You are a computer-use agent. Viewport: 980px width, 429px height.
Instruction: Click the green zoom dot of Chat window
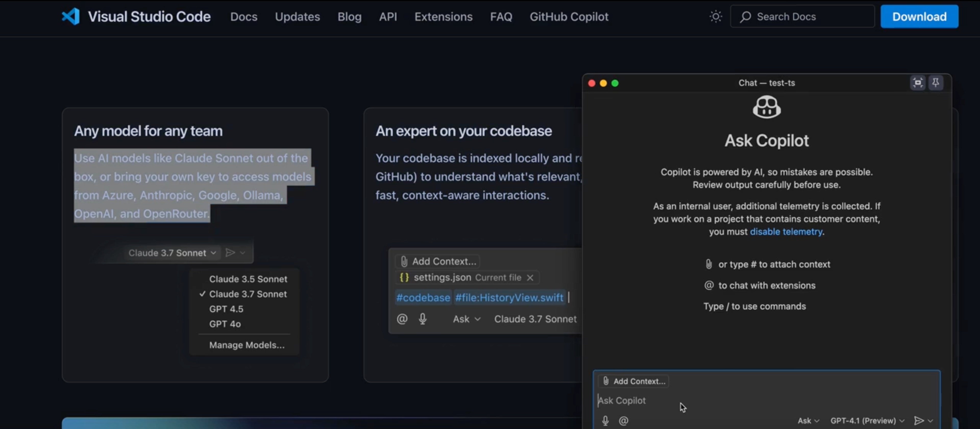[615, 83]
